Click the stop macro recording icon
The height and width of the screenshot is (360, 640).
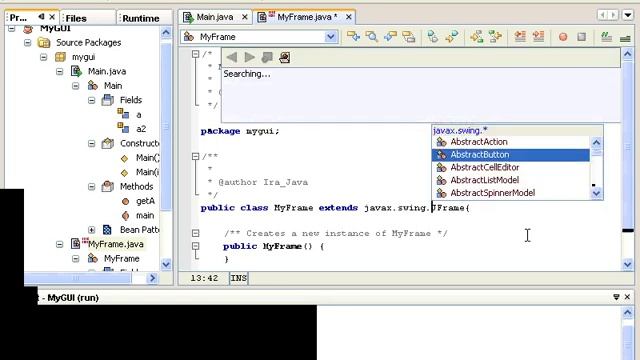tap(582, 37)
